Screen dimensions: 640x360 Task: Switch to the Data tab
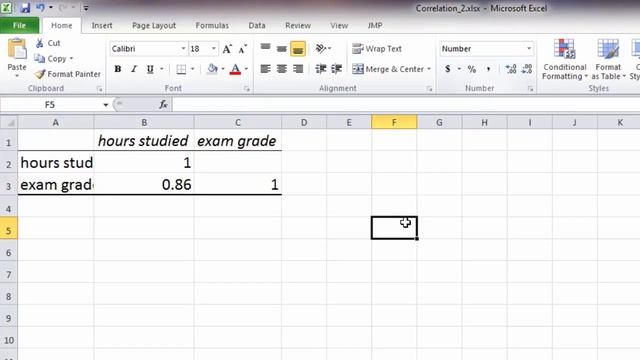pos(257,25)
